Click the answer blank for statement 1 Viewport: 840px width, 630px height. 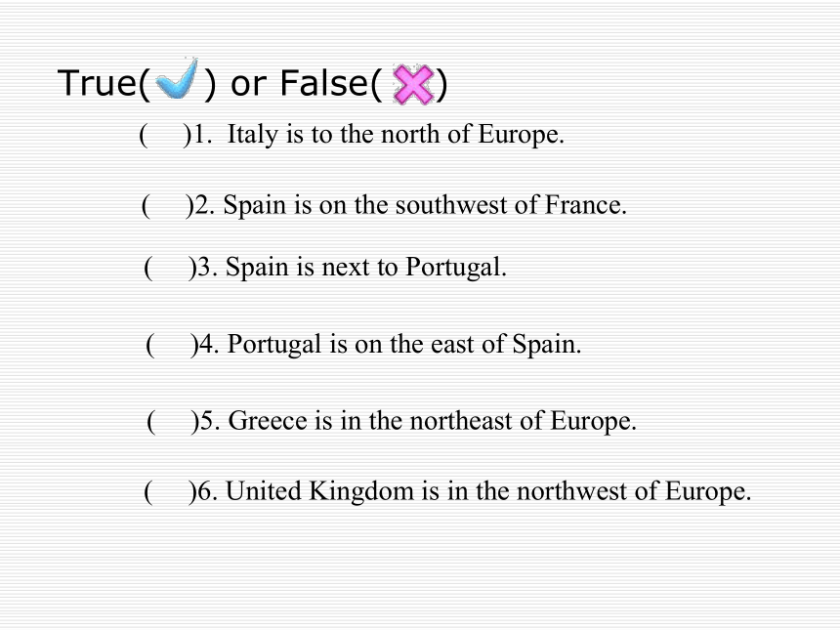point(164,135)
